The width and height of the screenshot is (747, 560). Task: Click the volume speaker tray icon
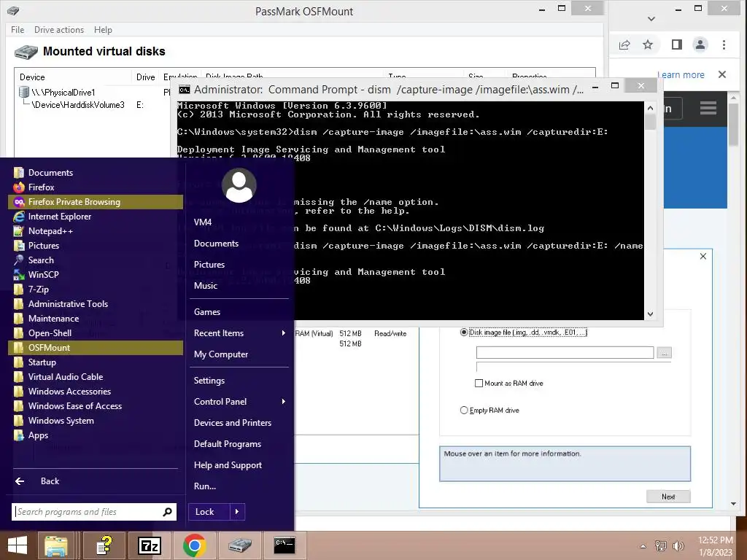[x=678, y=545]
